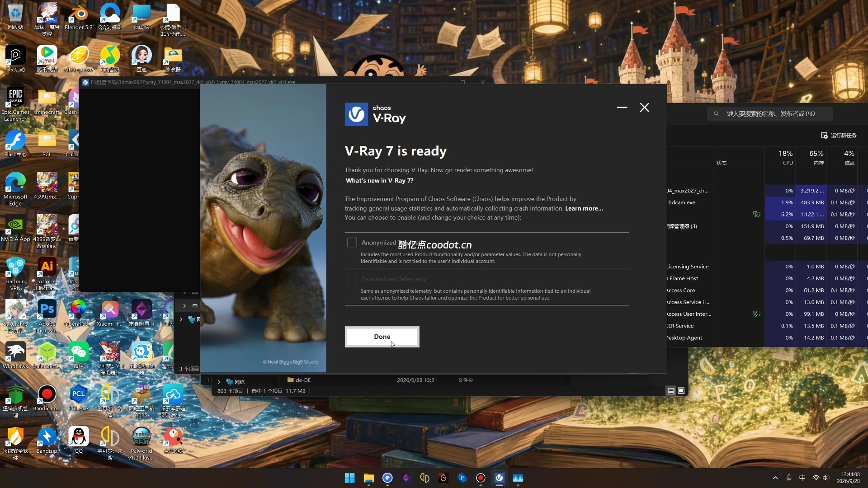868x488 pixels.
Task: Click the microphone icon in system tray
Action: 789,478
